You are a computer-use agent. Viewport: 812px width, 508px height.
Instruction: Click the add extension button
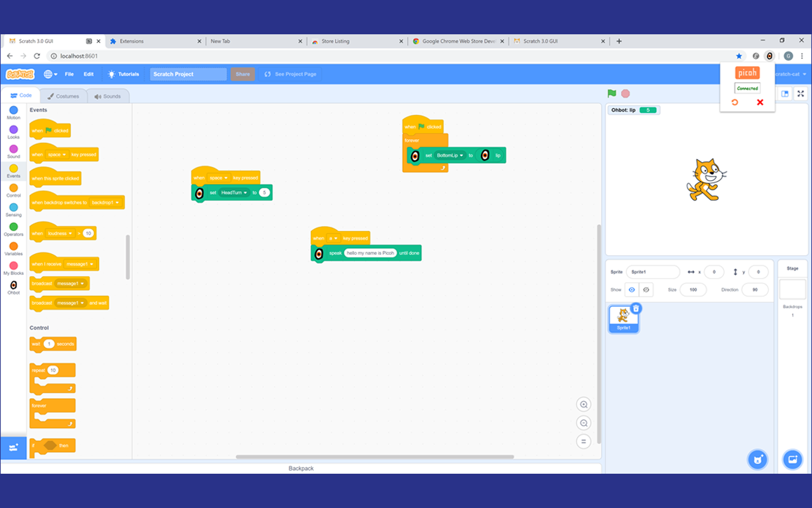tap(13, 447)
